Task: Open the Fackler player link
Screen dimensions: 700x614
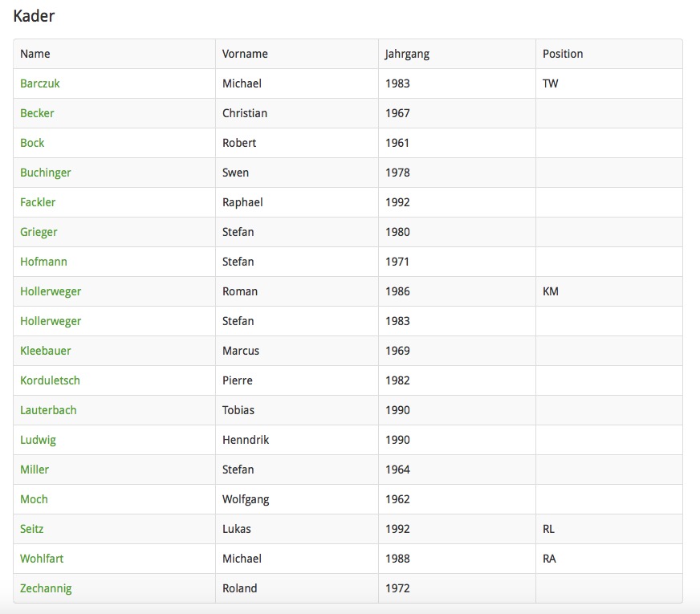Action: point(38,202)
